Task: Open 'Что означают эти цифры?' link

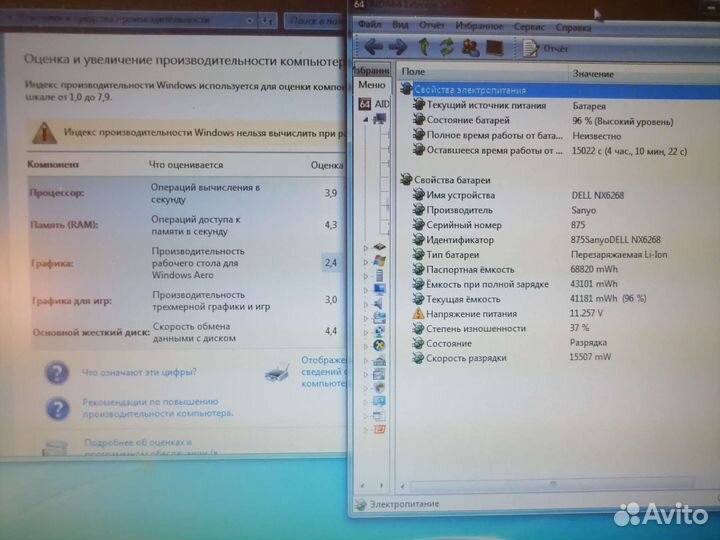Action: [x=139, y=372]
